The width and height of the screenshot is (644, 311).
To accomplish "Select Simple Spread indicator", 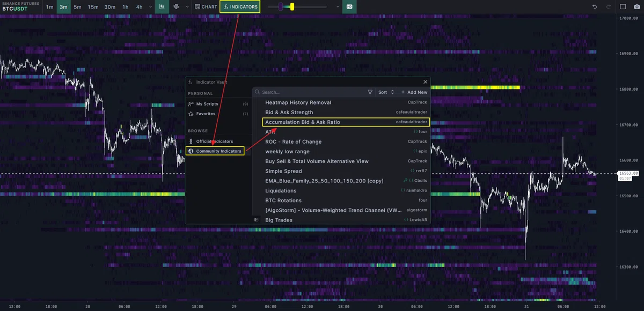I will tap(346, 171).
